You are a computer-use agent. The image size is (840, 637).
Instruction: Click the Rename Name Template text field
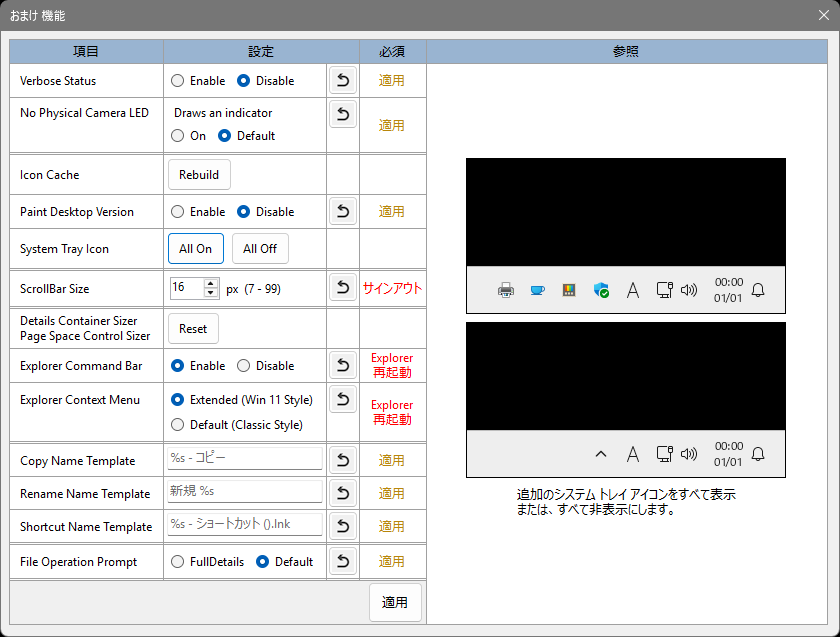pos(245,491)
